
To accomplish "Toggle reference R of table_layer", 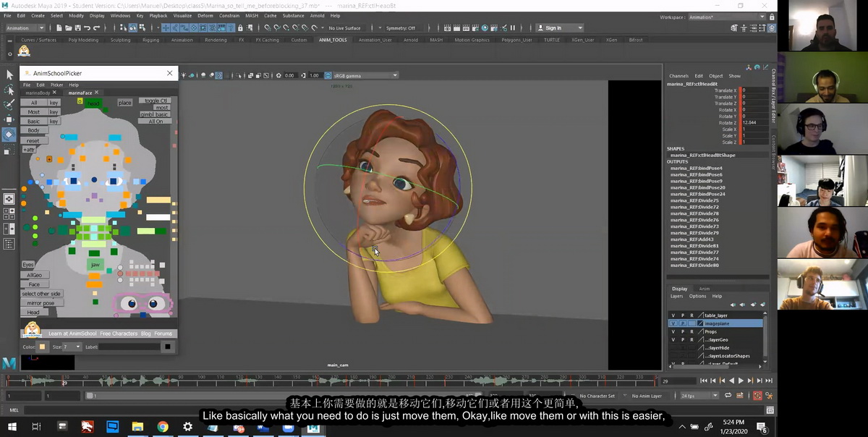I will point(692,315).
